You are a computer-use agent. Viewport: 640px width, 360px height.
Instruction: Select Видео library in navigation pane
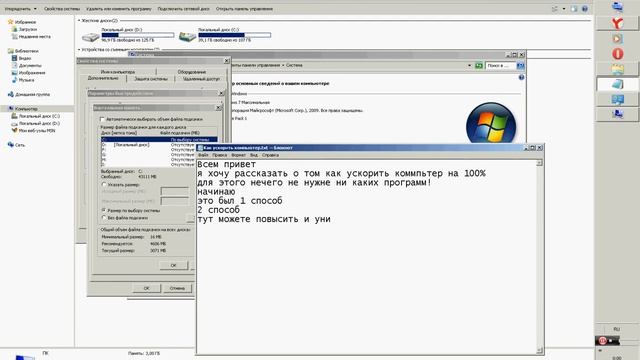tap(25, 58)
